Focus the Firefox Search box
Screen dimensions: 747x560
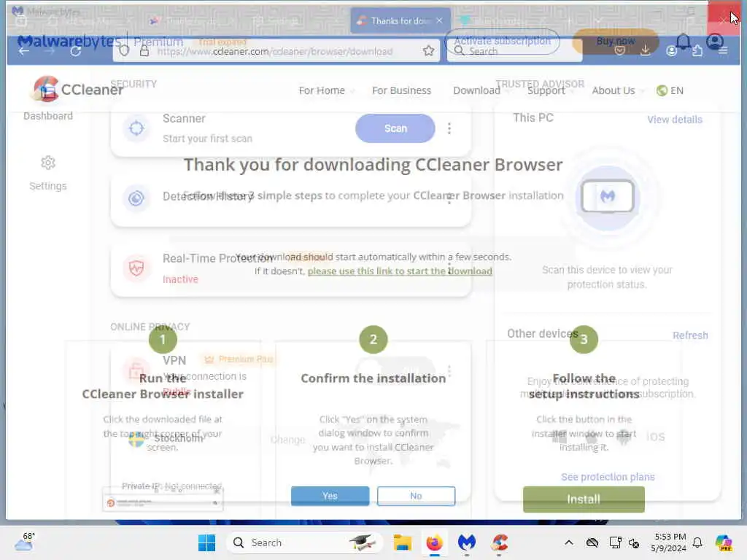pos(514,51)
